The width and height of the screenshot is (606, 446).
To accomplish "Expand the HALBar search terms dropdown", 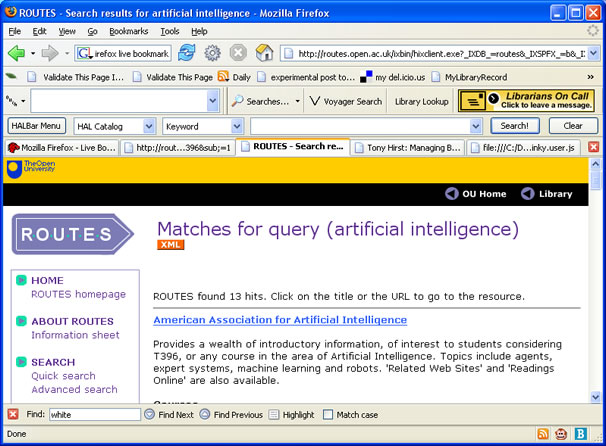I will tap(476, 126).
